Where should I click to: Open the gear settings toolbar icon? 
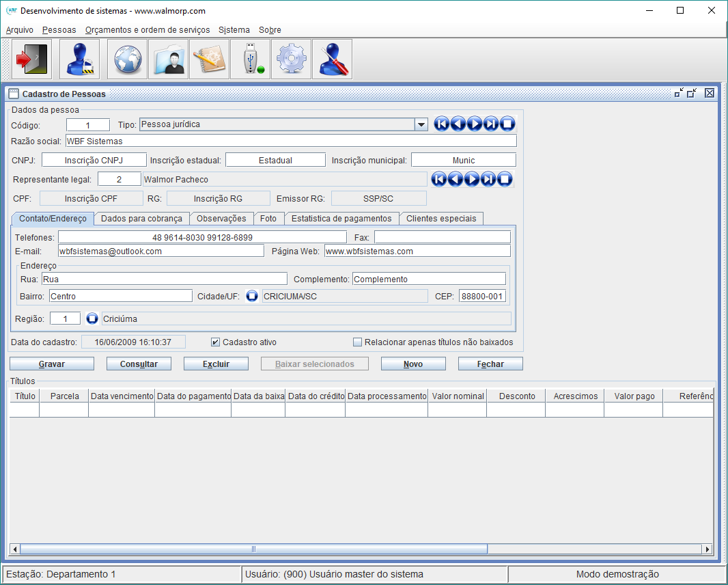tap(291, 59)
